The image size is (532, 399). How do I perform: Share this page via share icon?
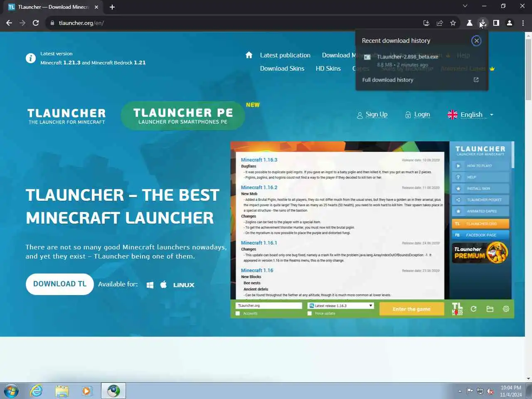pyautogui.click(x=440, y=23)
